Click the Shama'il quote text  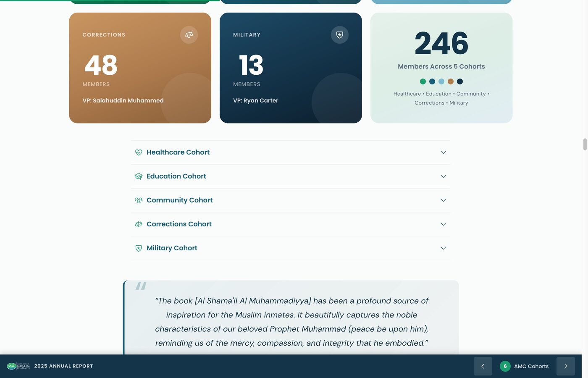coord(291,322)
